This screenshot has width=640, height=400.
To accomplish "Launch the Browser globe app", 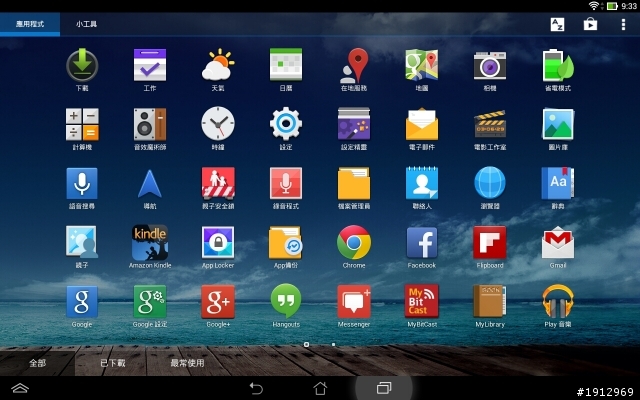I will coord(490,182).
